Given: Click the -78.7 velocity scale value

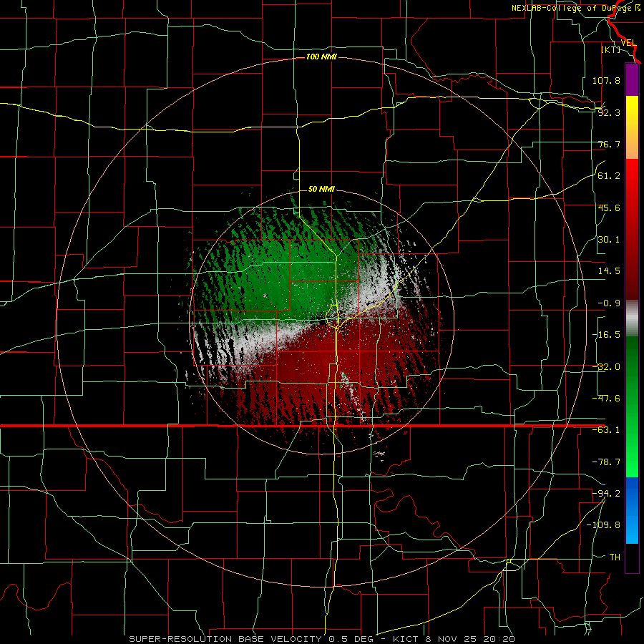Looking at the screenshot, I should pyautogui.click(x=606, y=462).
